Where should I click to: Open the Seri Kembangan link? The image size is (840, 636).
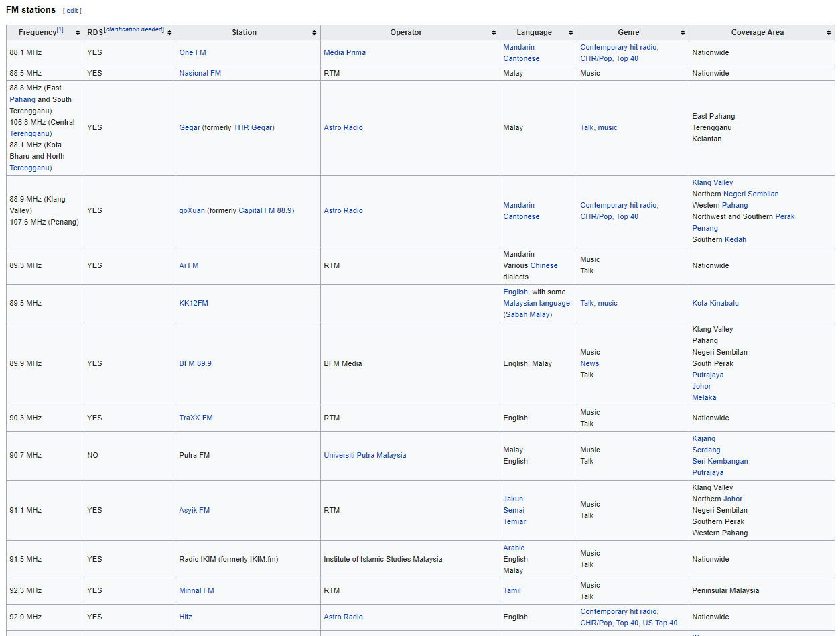click(x=720, y=462)
